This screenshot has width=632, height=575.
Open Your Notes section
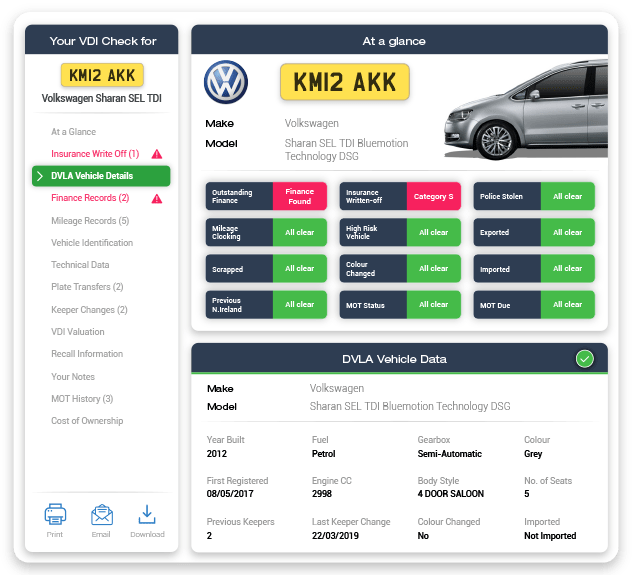73,377
